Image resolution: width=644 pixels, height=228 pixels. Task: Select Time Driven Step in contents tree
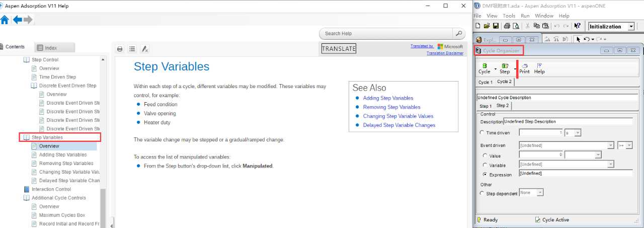coord(57,77)
